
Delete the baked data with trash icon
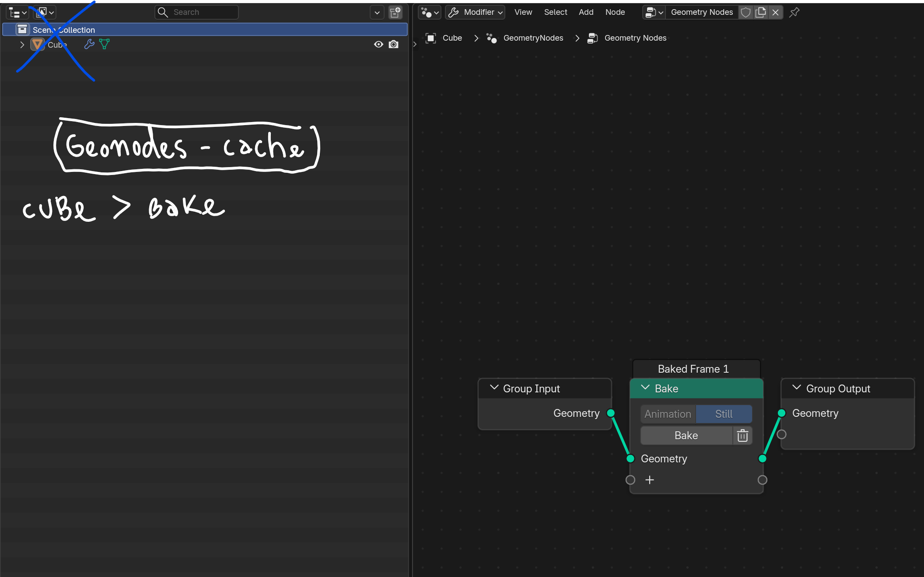742,436
